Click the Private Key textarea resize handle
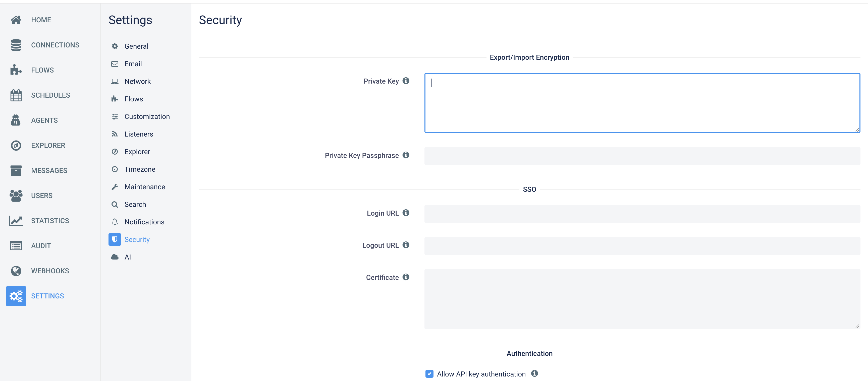The width and height of the screenshot is (868, 381). tap(857, 130)
